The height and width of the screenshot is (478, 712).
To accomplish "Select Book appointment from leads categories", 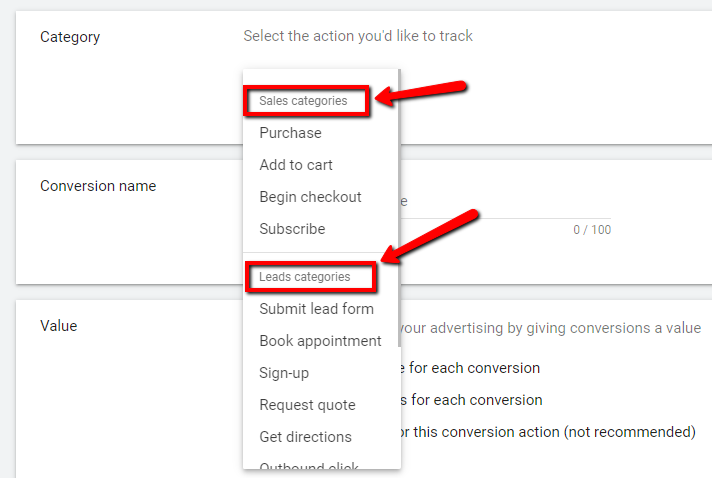I will point(321,341).
